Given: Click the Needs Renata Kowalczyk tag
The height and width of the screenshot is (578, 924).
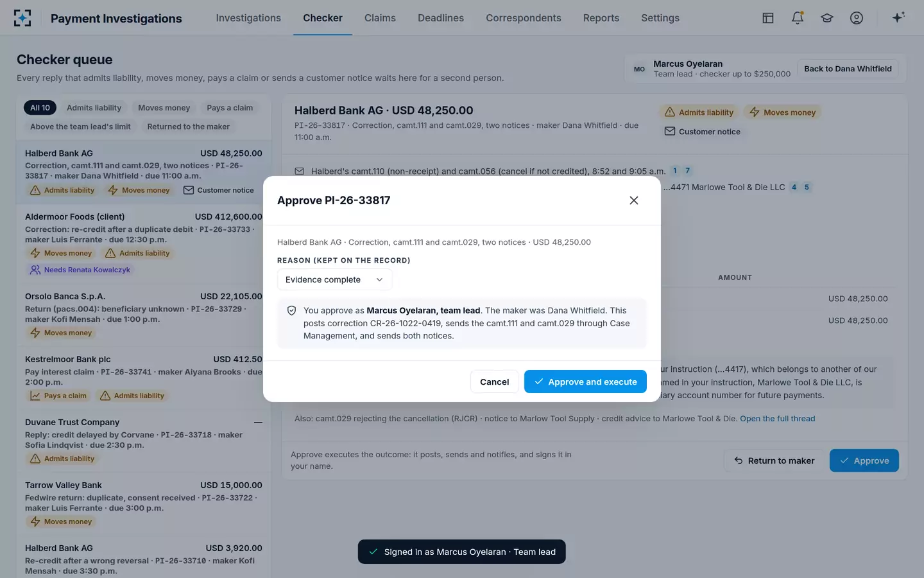Looking at the screenshot, I should tap(80, 270).
